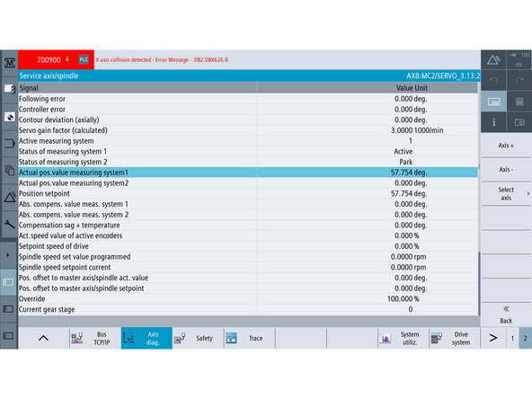Select the Current gear stage row
This screenshot has width=532, height=399.
(x=248, y=309)
